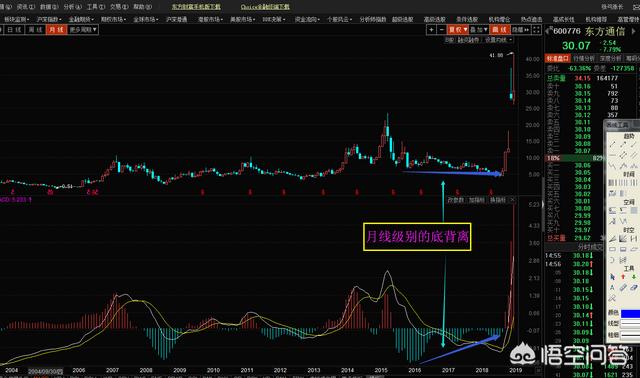Select green down-arrow marker tool
The image size is (640, 378).
[x=633, y=277]
